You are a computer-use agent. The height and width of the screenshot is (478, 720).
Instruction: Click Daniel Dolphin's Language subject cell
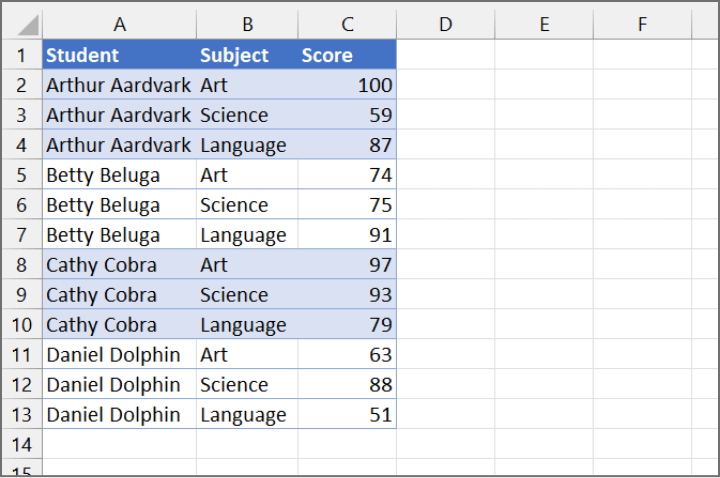click(x=247, y=415)
